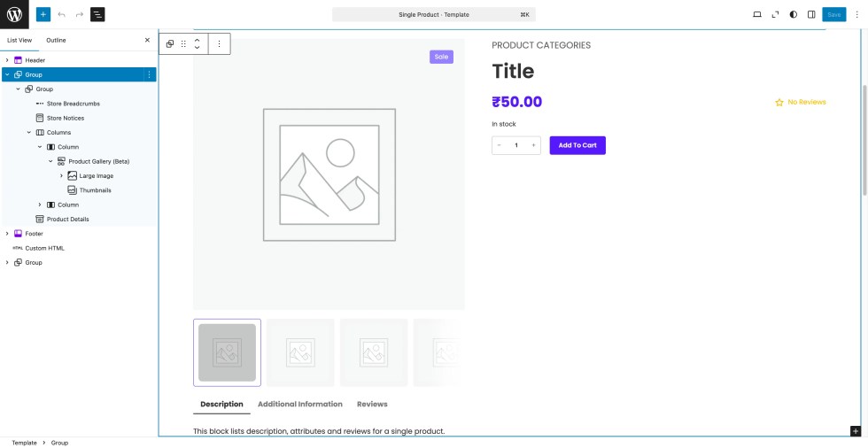Switch to the Outline tab
This screenshot has width=868, height=448.
pos(56,41)
